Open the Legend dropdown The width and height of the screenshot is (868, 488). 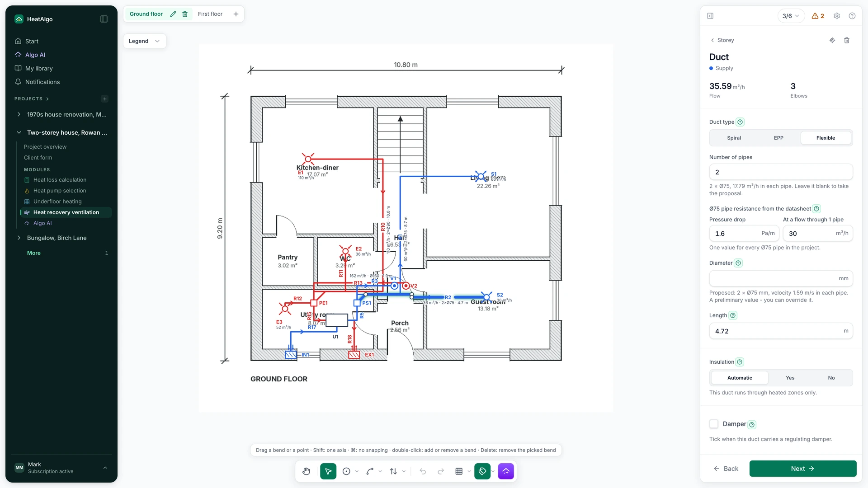click(145, 41)
